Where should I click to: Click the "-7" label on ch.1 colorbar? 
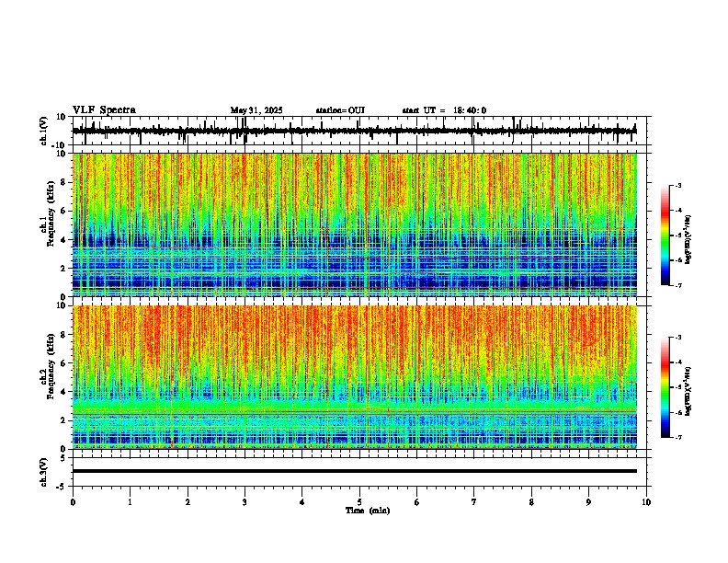pos(678,286)
